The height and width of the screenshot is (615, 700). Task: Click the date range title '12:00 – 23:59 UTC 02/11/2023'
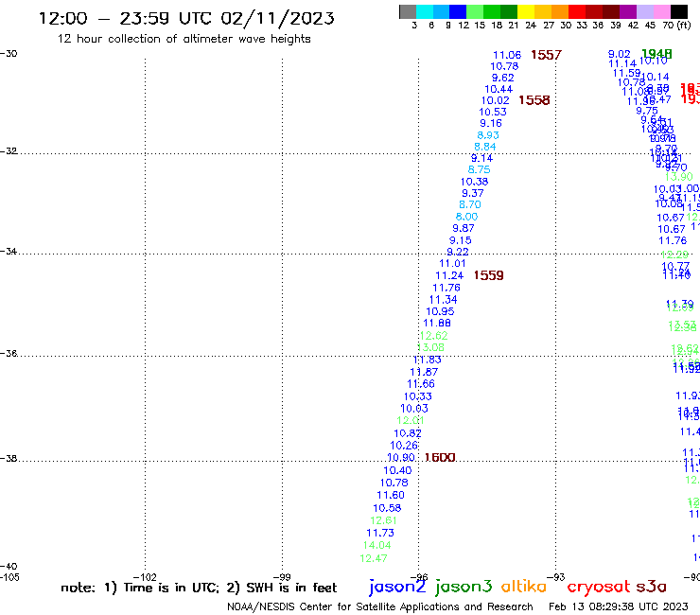coord(186,18)
